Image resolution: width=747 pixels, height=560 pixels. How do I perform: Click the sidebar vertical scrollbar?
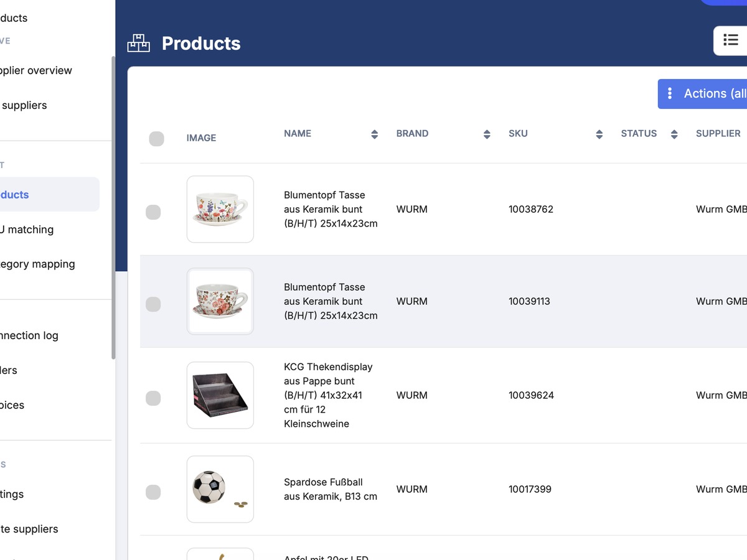(x=113, y=207)
